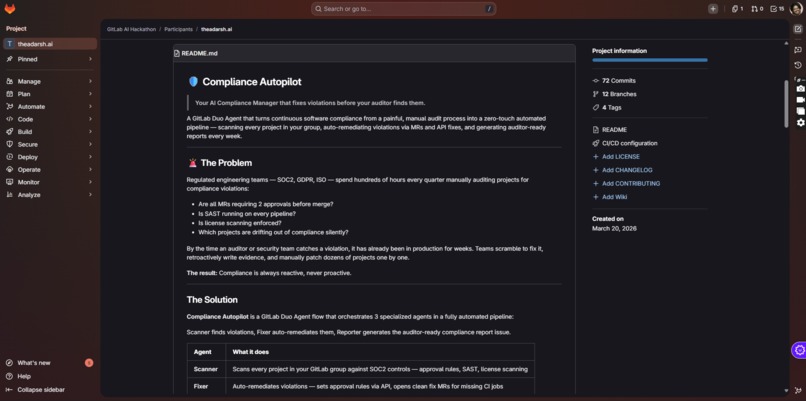This screenshot has height=401, width=806.
Task: Expand the Operate menu chevron
Action: point(90,170)
